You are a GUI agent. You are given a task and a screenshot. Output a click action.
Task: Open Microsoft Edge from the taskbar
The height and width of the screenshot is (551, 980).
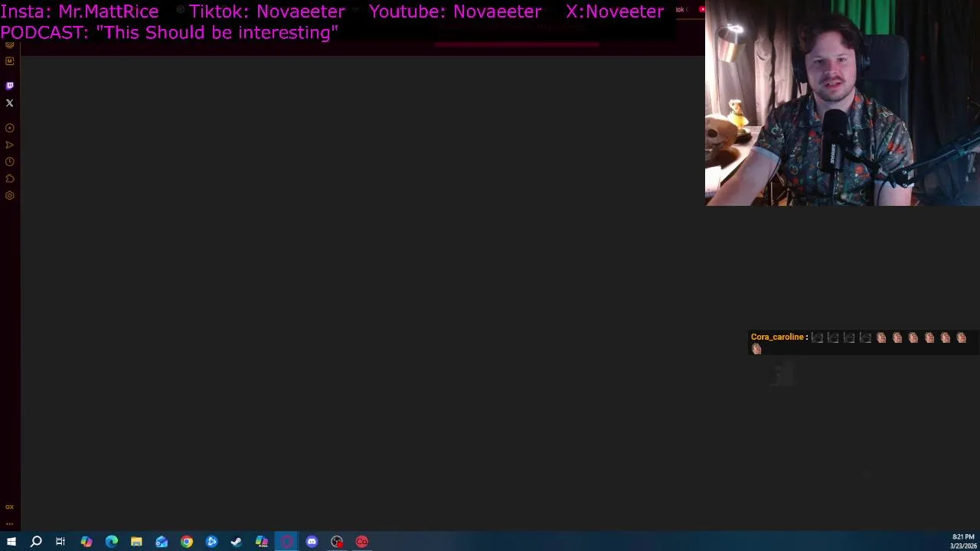click(x=112, y=542)
